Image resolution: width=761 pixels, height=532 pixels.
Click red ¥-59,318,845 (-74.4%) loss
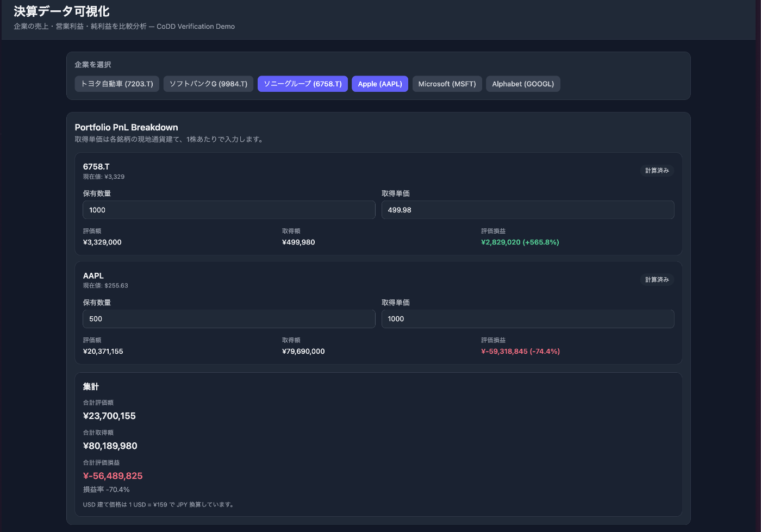pos(521,352)
